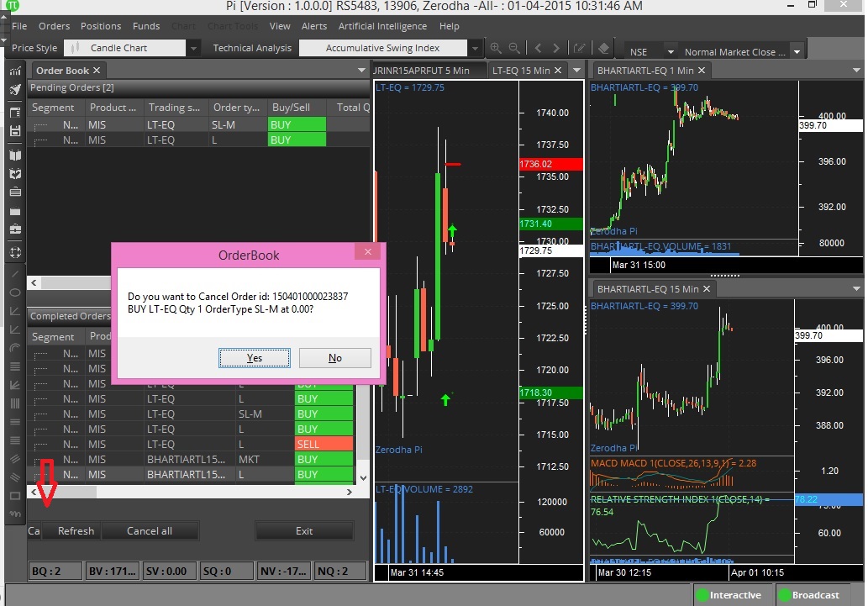Close the Order Book tab

pyautogui.click(x=97, y=71)
